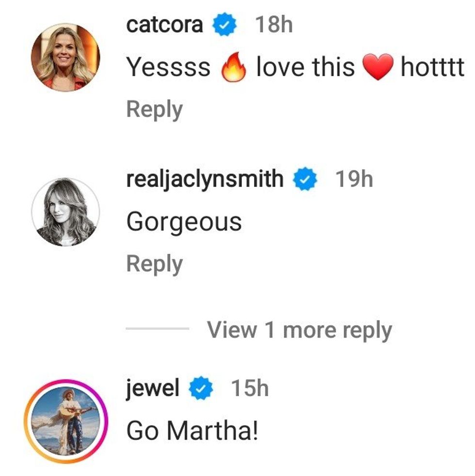
Task: Click the jewel username
Action: click(152, 388)
